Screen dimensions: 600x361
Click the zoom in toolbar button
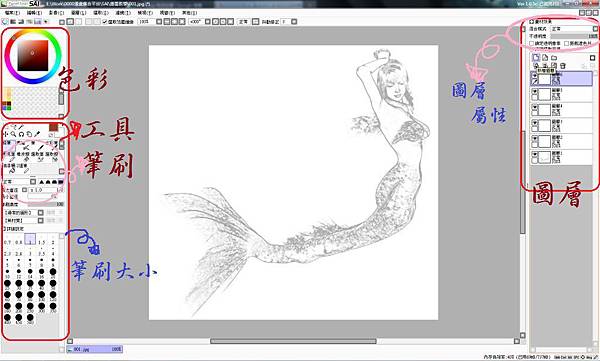(x=174, y=22)
